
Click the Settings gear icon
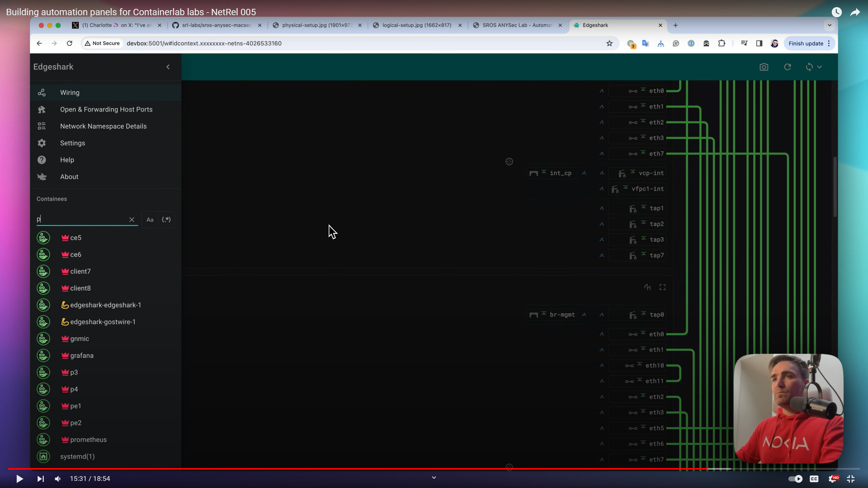(42, 143)
